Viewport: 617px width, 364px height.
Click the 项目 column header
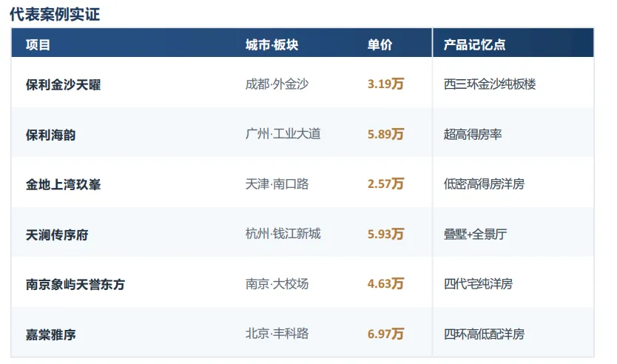(38, 45)
